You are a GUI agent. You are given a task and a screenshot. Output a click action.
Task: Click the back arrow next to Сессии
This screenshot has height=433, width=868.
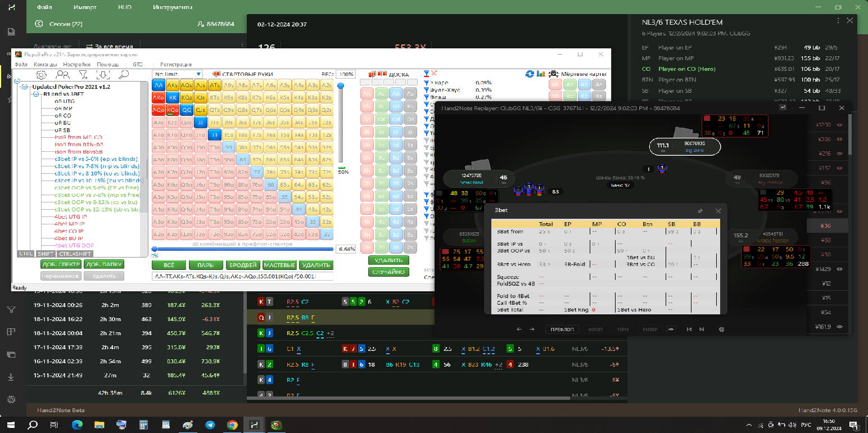tap(39, 24)
